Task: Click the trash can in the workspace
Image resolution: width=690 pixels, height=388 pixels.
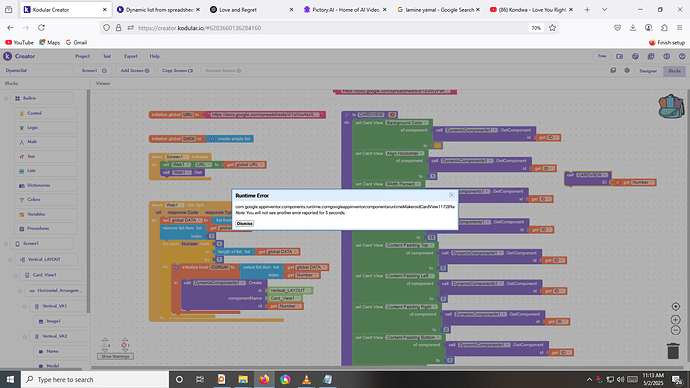Action: pyautogui.click(x=673, y=351)
